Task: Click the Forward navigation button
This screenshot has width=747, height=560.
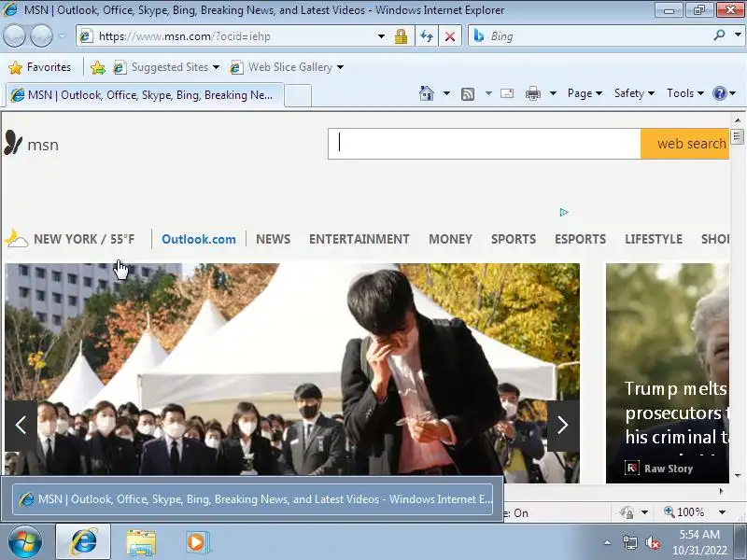Action: pos(41,35)
